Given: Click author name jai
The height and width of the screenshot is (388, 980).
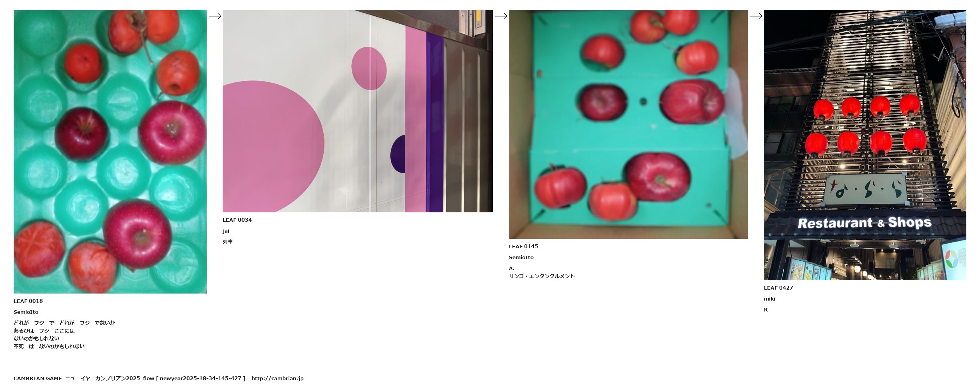Looking at the screenshot, I should click(226, 231).
